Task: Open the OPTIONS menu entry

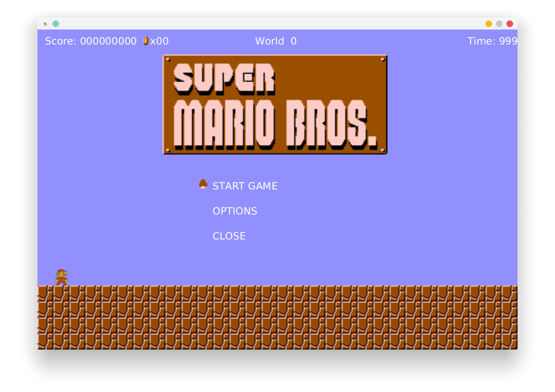Action: point(234,211)
